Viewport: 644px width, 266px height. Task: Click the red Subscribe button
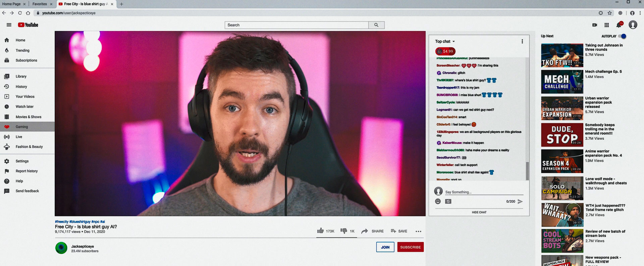coord(410,247)
